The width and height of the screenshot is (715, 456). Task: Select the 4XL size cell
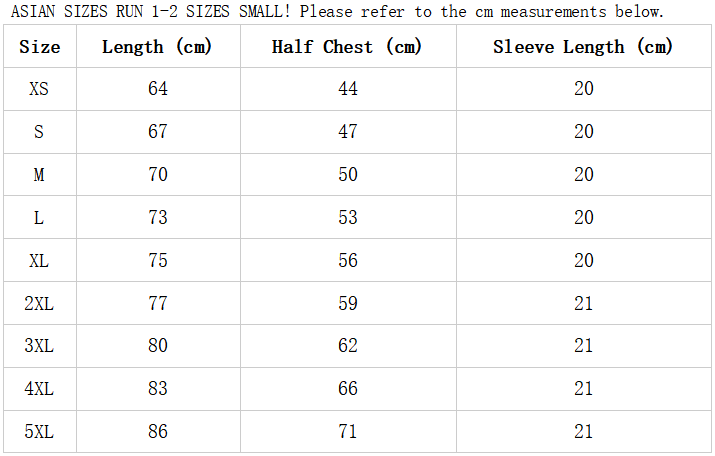click(x=39, y=389)
